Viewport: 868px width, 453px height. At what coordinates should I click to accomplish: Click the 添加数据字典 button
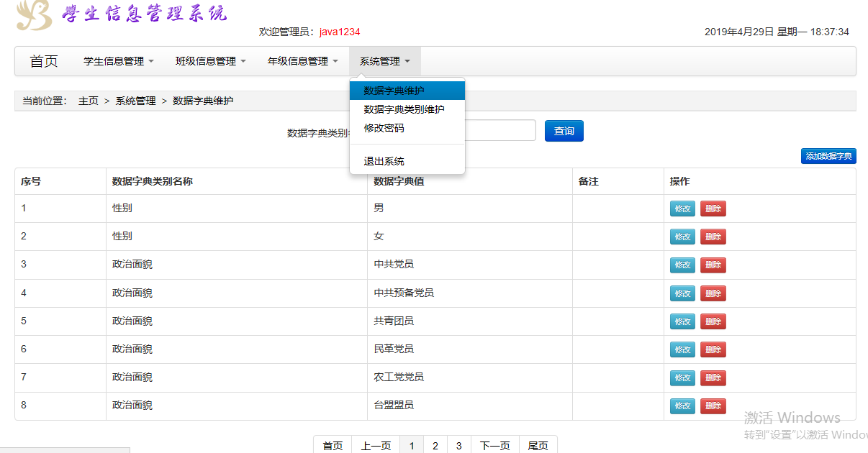click(828, 156)
